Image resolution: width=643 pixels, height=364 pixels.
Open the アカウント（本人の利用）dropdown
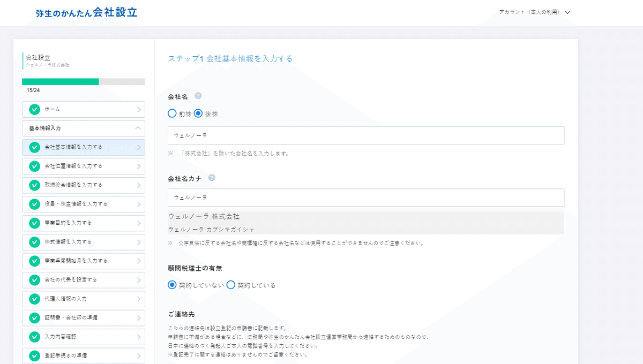coord(534,11)
